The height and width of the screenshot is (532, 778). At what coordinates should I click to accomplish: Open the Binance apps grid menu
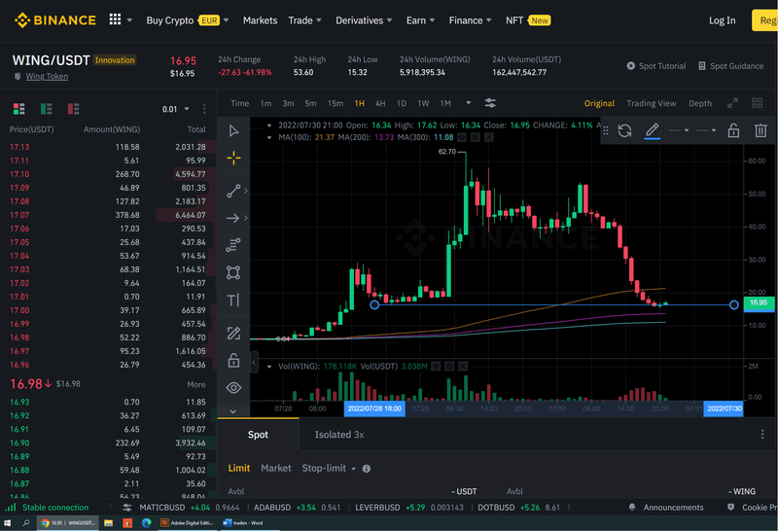(115, 19)
